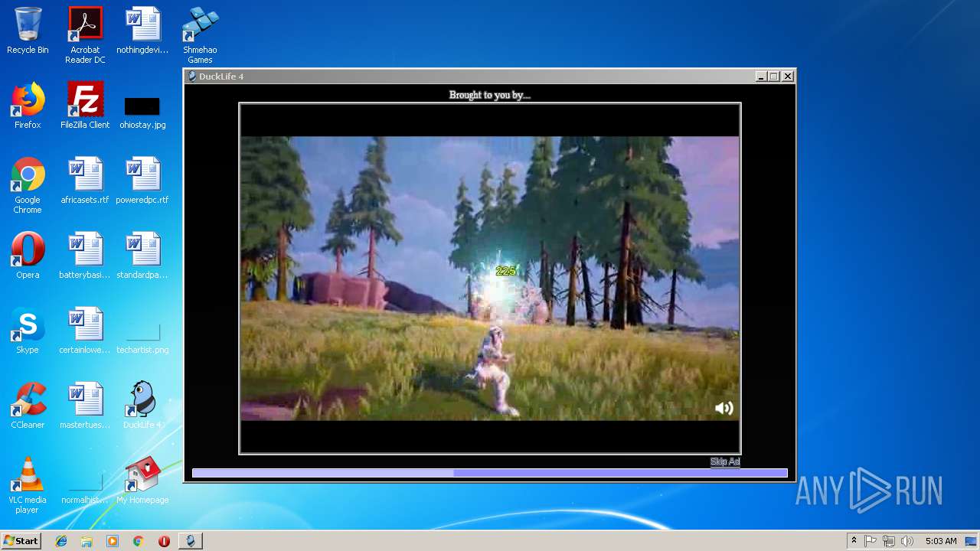The height and width of the screenshot is (551, 980).
Task: Maximize the DuckLife 4 window
Action: coord(774,77)
